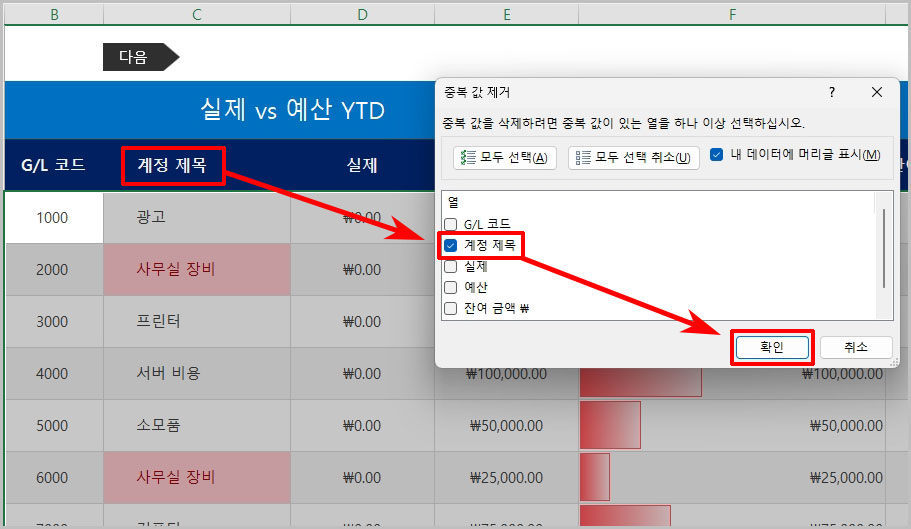Select ₩0.00 cell in row 3000
Image resolution: width=911 pixels, height=529 pixels.
363,321
